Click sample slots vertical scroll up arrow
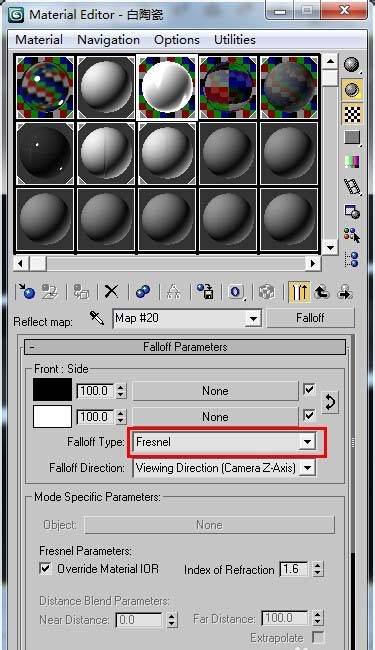This screenshot has width=375, height=650. [x=330, y=62]
